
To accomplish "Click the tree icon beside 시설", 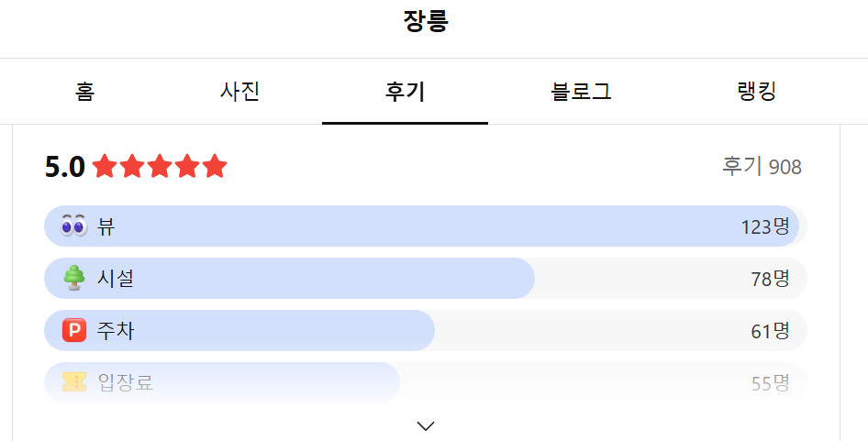I will click(73, 278).
